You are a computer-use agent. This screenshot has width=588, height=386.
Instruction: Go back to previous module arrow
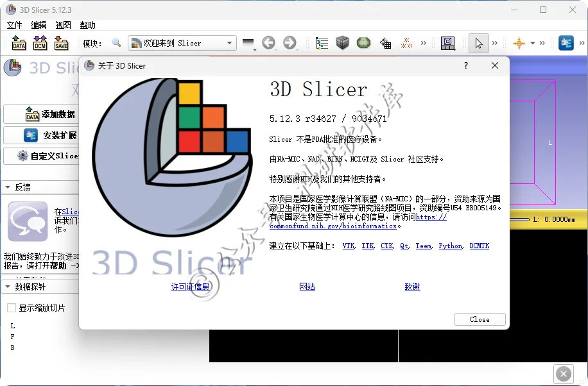[x=268, y=43]
